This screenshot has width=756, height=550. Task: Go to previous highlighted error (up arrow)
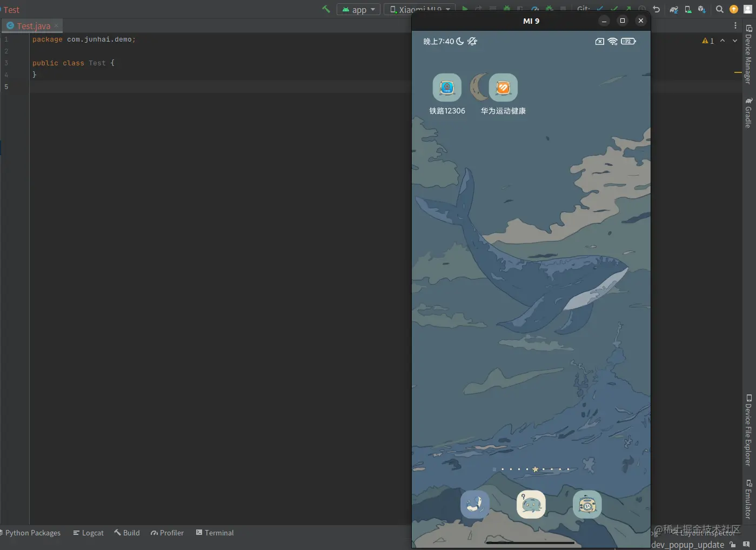722,41
